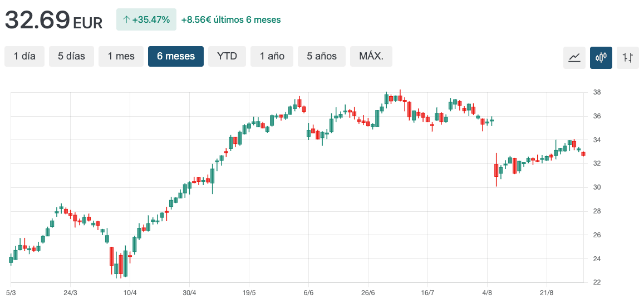Switch to line chart view
Screen dimensions: 644x304
(574, 57)
